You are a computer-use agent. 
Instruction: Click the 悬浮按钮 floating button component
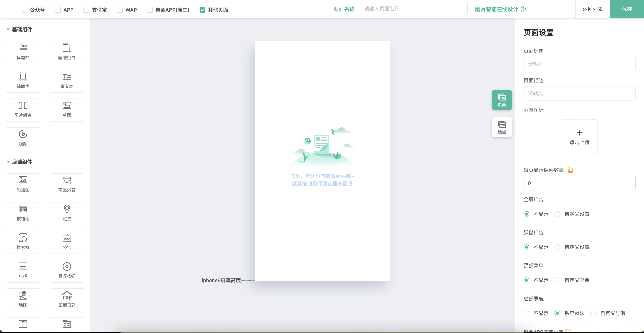[67, 271]
